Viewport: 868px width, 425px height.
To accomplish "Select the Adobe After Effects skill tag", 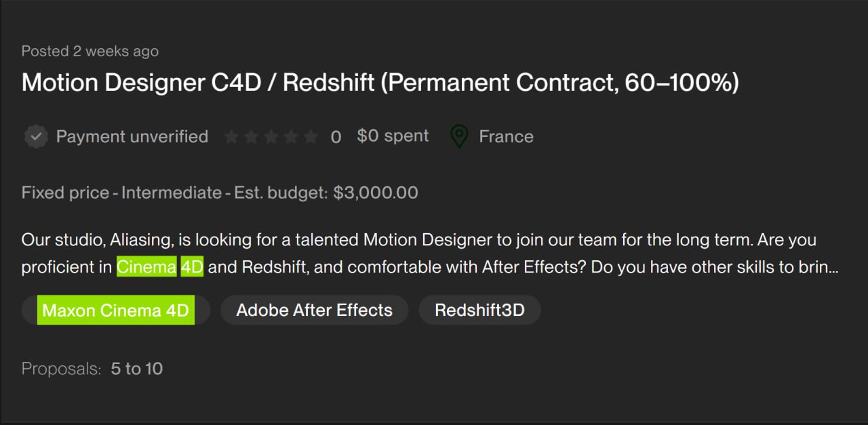I will click(314, 310).
